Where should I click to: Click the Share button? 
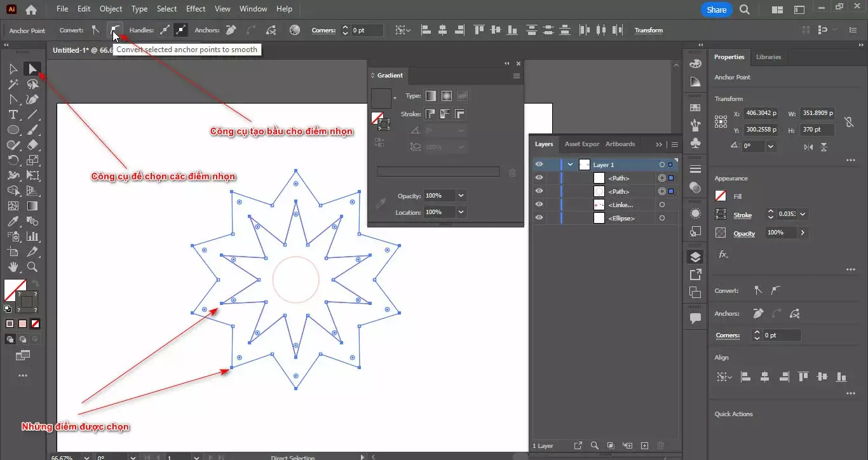coord(716,10)
